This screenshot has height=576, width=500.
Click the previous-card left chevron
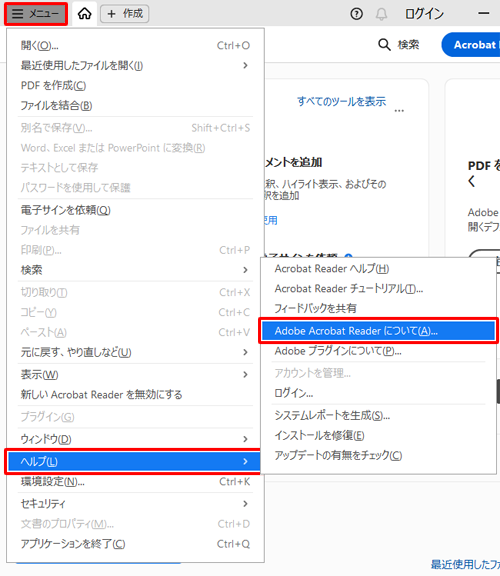[x=472, y=181]
